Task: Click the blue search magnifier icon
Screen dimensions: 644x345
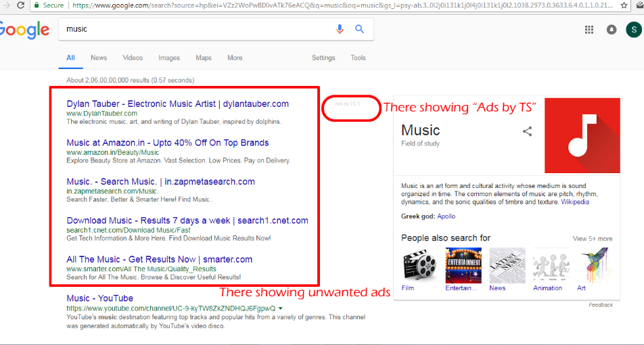Action: pos(359,29)
